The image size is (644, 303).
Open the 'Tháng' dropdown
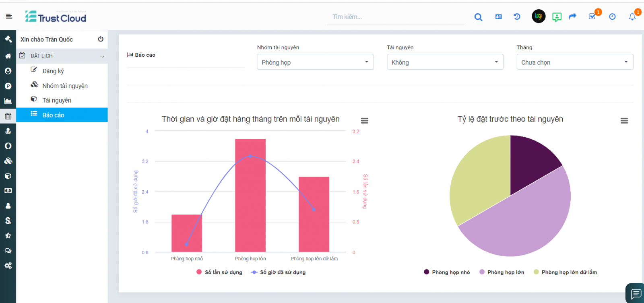tap(575, 62)
